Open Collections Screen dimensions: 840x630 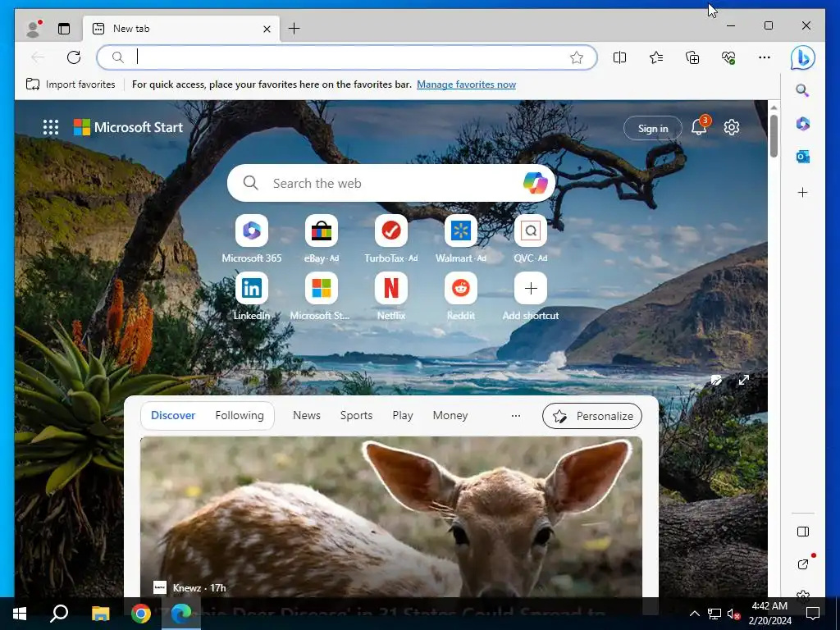[692, 57]
